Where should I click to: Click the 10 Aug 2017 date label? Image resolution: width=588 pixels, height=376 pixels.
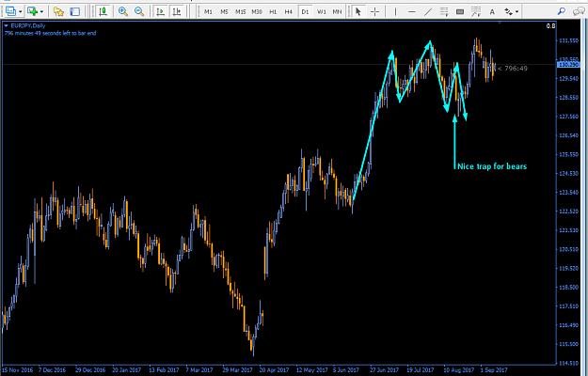(x=459, y=370)
